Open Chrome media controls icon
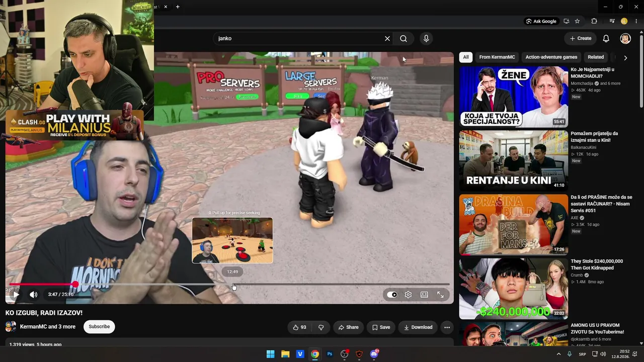The height and width of the screenshot is (362, 644). 612,21
